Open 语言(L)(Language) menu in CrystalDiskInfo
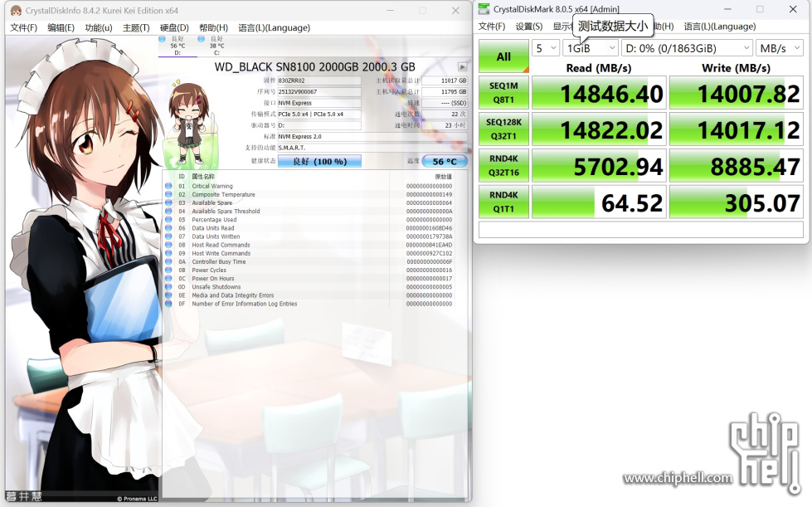The height and width of the screenshot is (507, 812). [274, 27]
